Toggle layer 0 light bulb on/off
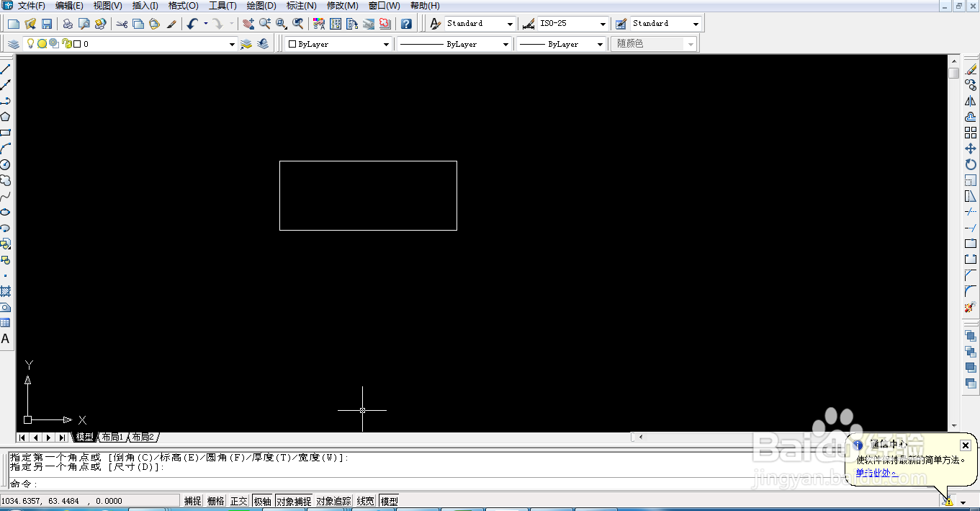This screenshot has width=980, height=511. [x=30, y=44]
